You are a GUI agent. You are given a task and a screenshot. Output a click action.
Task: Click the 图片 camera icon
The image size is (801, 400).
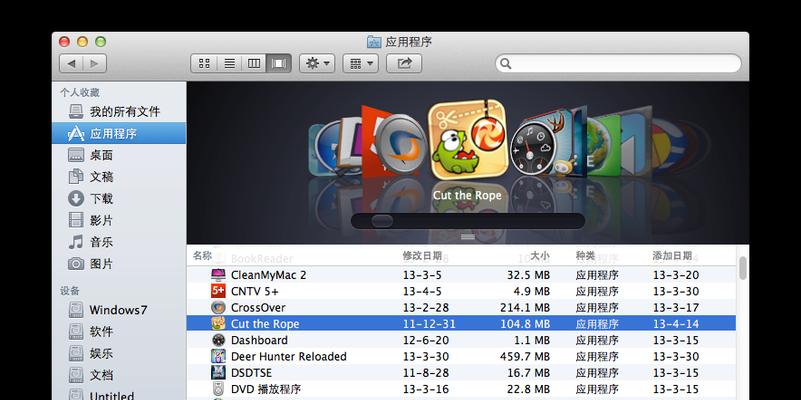click(76, 264)
